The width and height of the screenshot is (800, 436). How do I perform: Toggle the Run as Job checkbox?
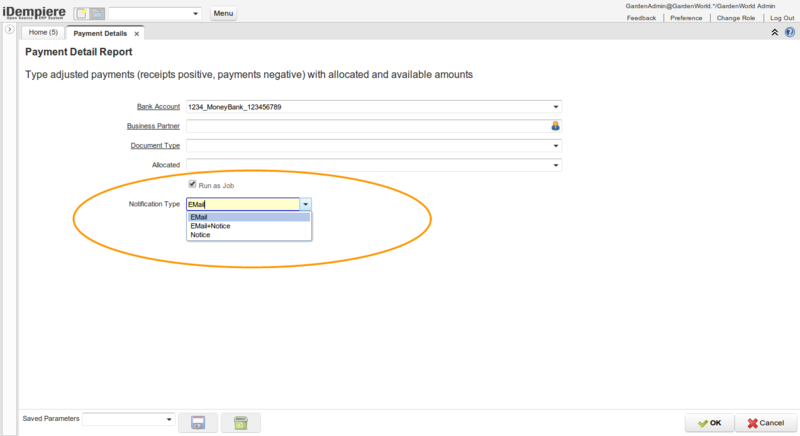click(x=192, y=185)
